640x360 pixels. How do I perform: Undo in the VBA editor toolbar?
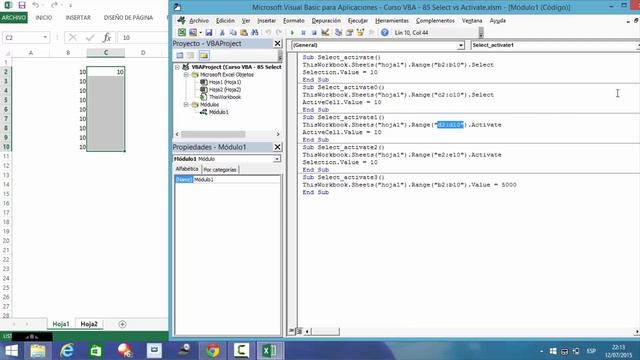click(268, 33)
